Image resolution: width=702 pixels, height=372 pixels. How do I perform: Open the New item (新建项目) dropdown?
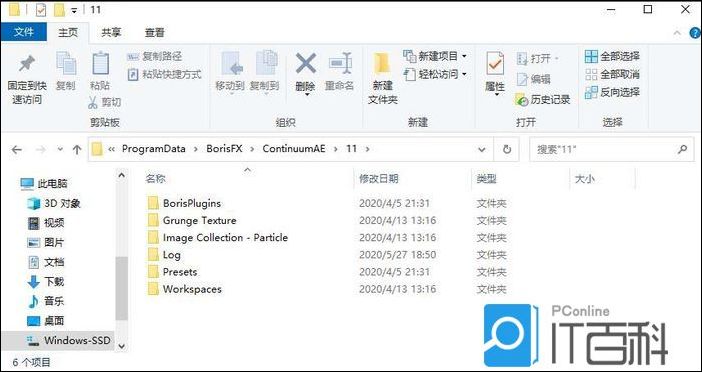(x=435, y=56)
